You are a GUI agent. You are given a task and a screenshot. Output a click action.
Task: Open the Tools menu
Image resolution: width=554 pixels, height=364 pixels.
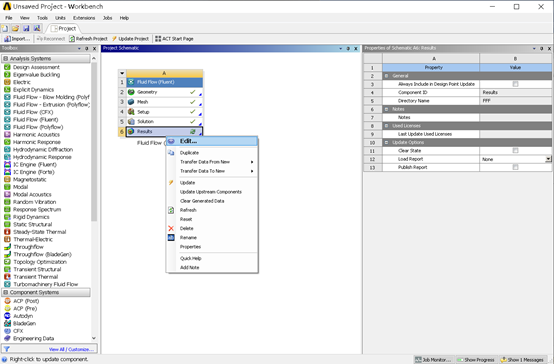42,18
